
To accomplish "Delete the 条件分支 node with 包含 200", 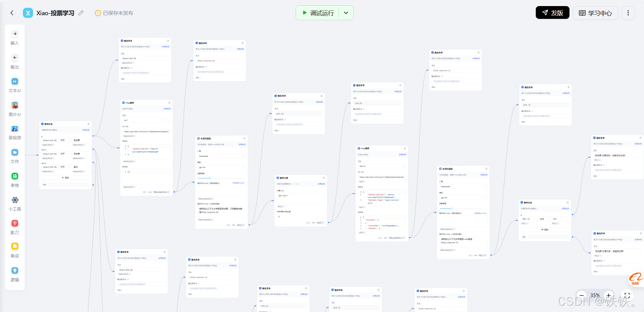I will coord(568,202).
